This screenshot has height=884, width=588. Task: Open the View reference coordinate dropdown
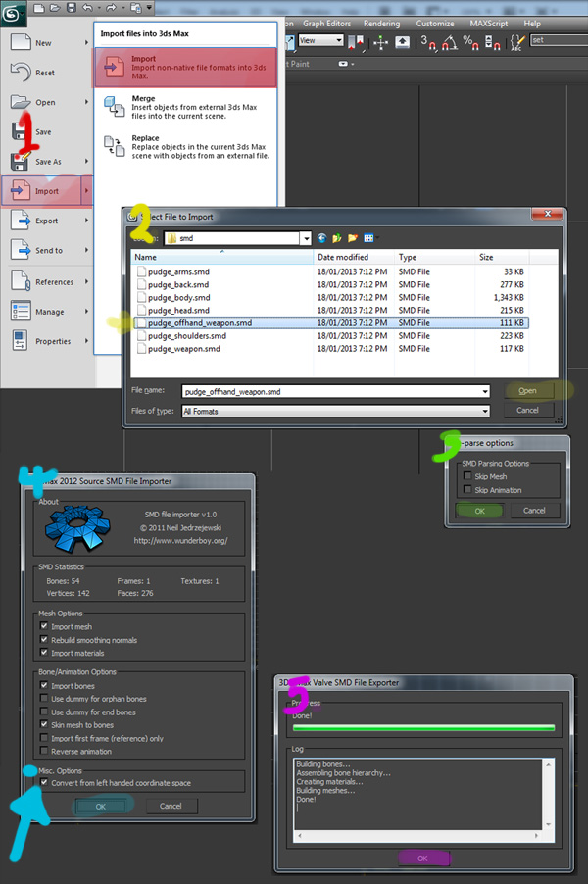coord(320,40)
